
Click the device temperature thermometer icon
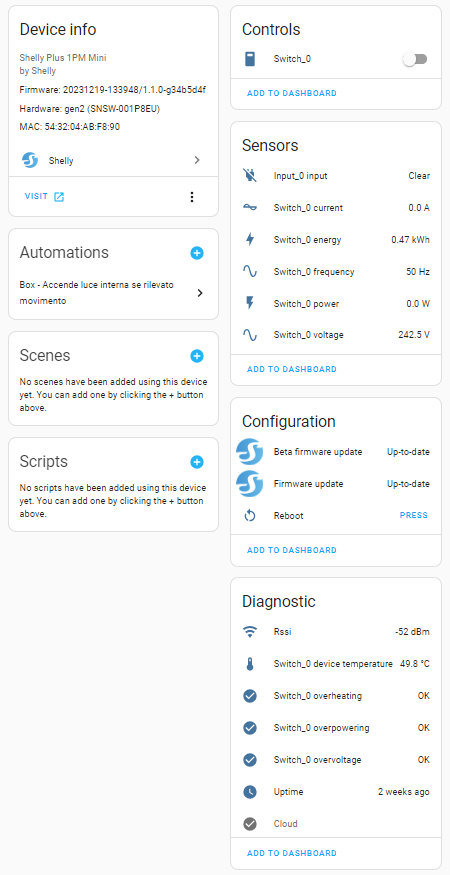pyautogui.click(x=250, y=664)
